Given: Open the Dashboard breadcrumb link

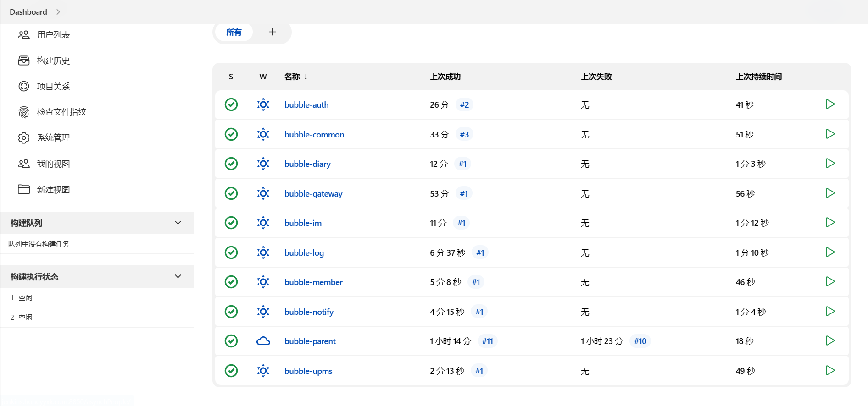Looking at the screenshot, I should 28,12.
